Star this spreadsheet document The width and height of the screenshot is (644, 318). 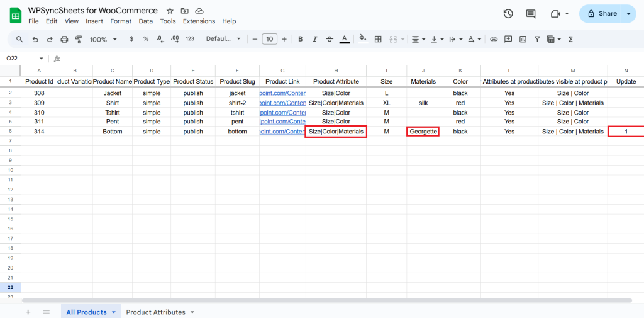[170, 11]
